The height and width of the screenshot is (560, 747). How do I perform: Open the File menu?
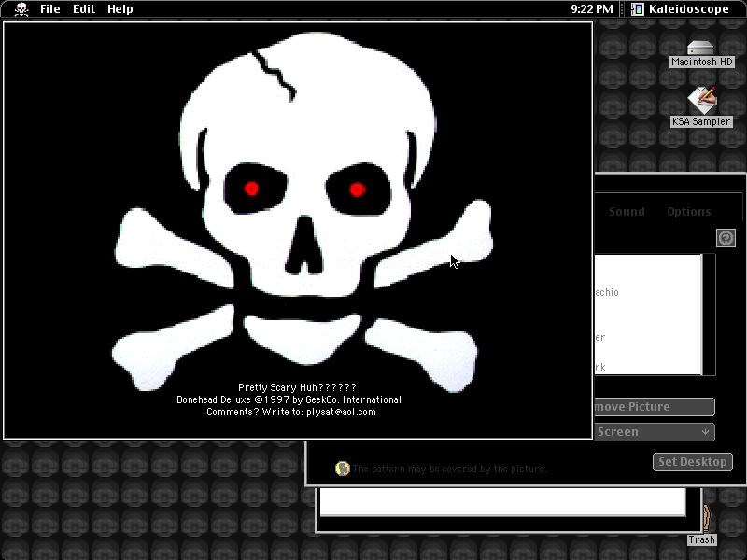pos(50,9)
